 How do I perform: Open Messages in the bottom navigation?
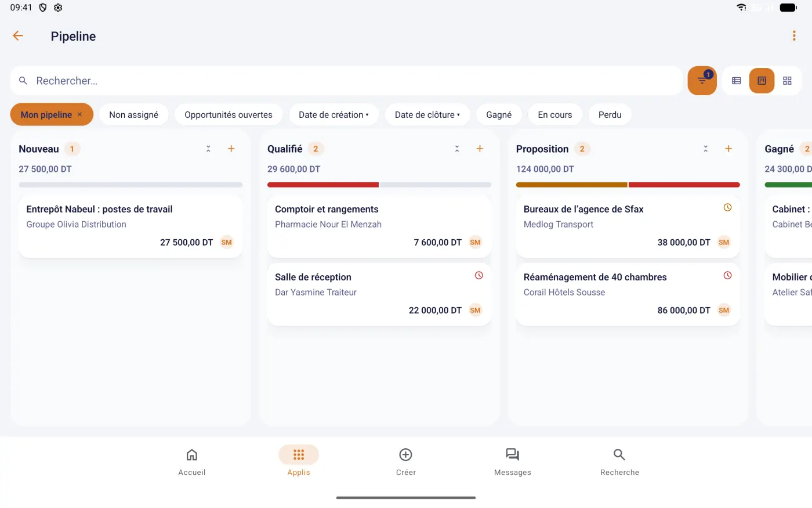click(513, 462)
